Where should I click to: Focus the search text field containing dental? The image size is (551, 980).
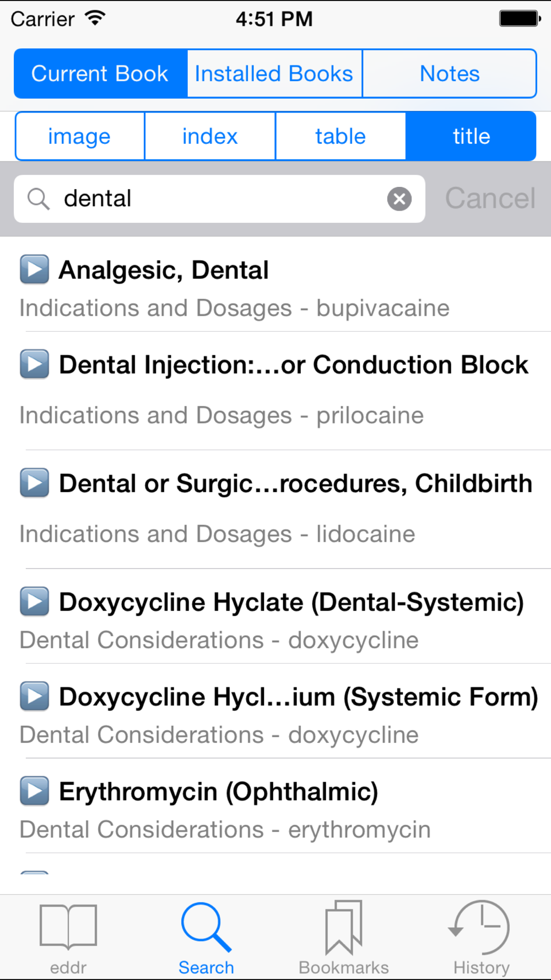tap(220, 199)
